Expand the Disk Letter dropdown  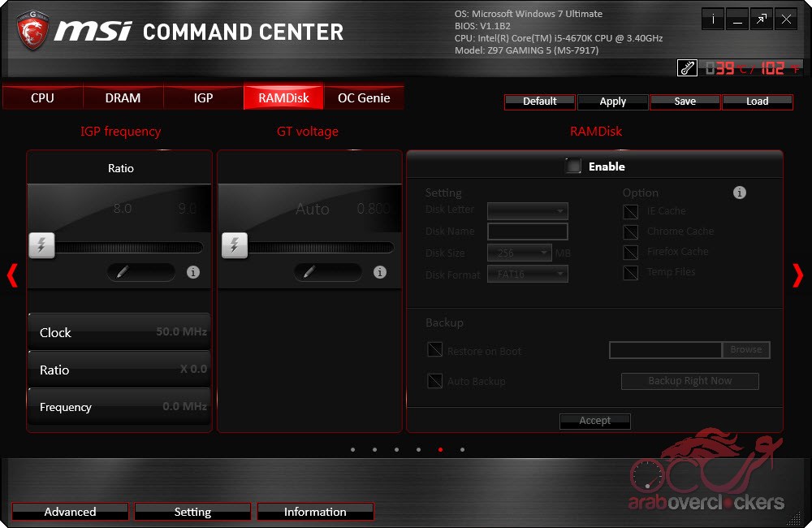527,211
